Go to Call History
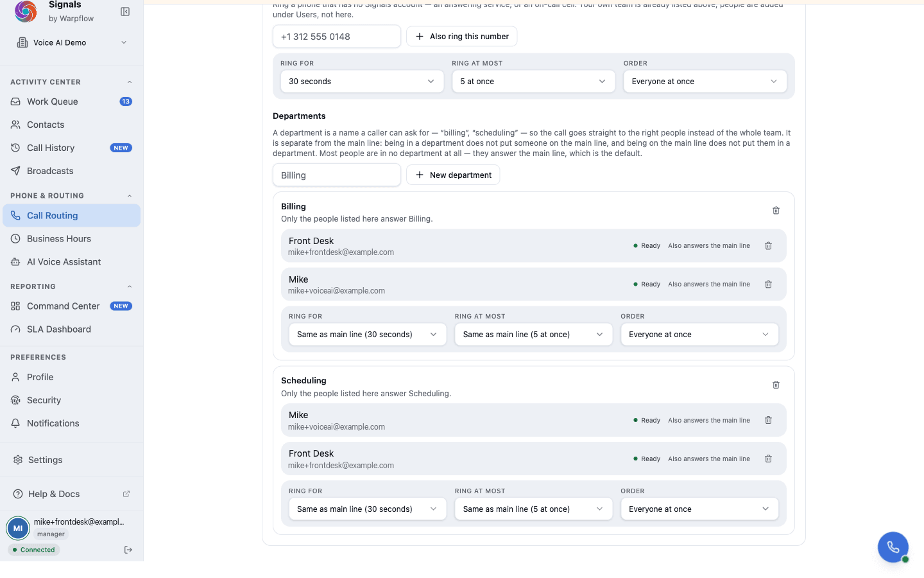924x578 pixels. coord(72,148)
